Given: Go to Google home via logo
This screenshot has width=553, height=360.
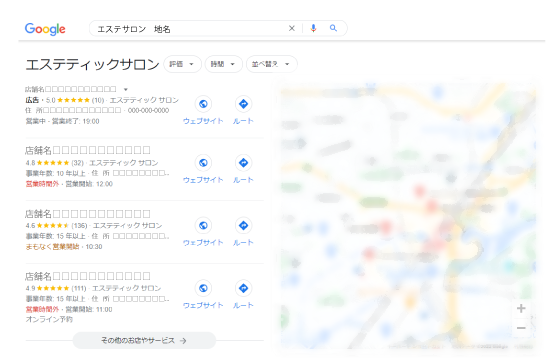Looking at the screenshot, I should point(45,29).
